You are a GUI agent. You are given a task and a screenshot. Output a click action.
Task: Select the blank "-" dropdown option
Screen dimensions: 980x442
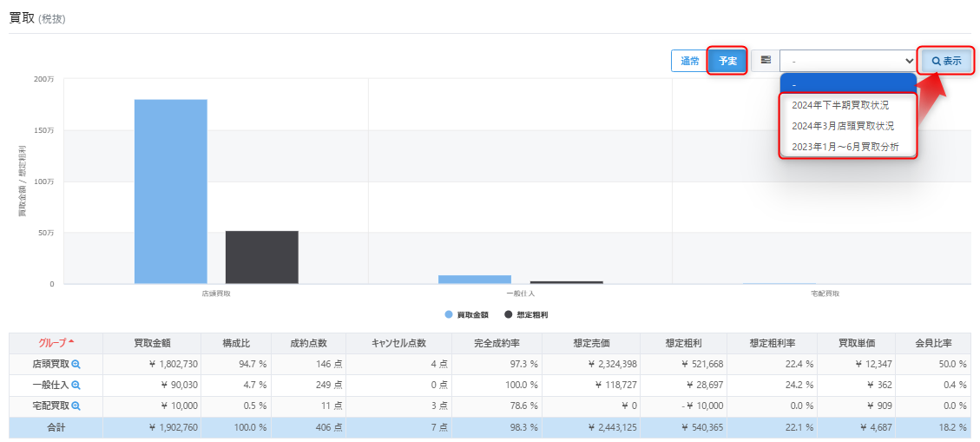pyautogui.click(x=847, y=84)
